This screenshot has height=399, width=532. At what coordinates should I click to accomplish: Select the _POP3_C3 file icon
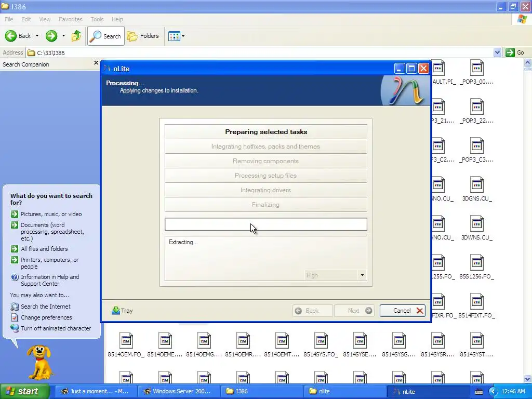pos(477,146)
